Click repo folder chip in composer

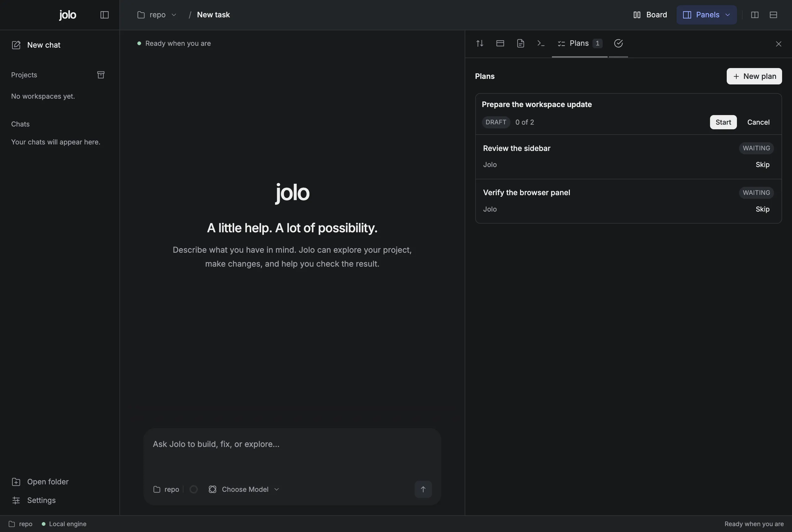(166, 489)
